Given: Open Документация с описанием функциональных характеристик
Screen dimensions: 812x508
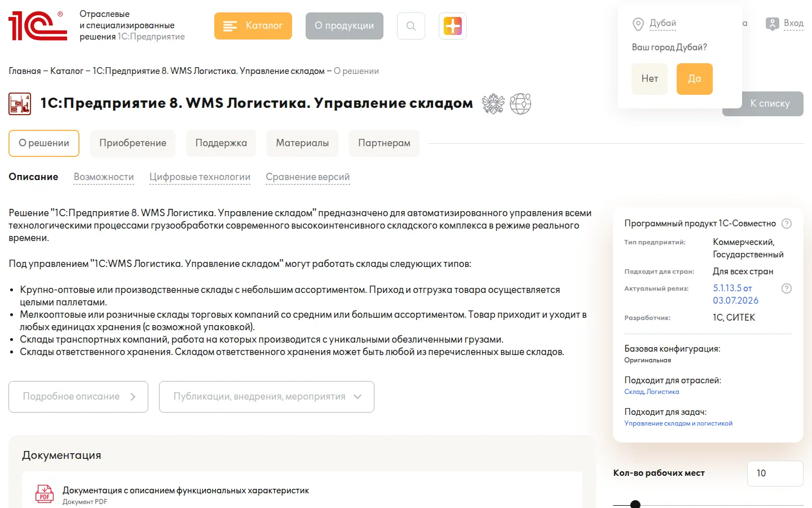Looking at the screenshot, I should (186, 491).
